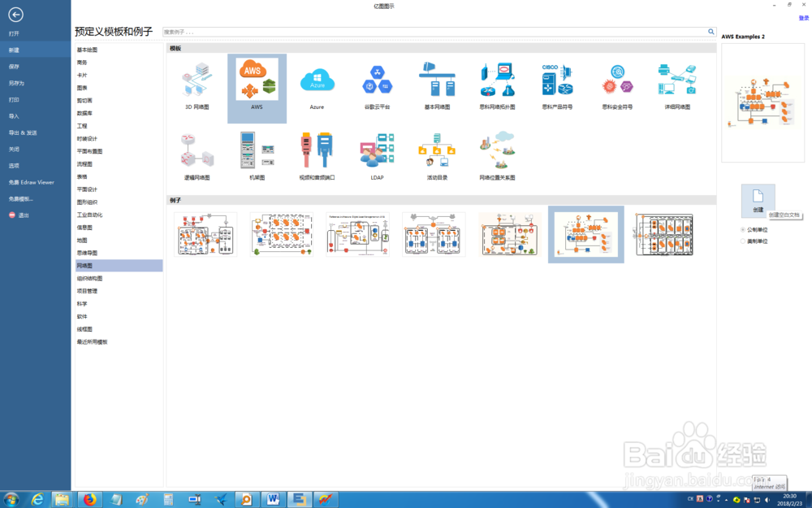Open the first AWS example thumbnail
812x508 pixels.
point(205,234)
